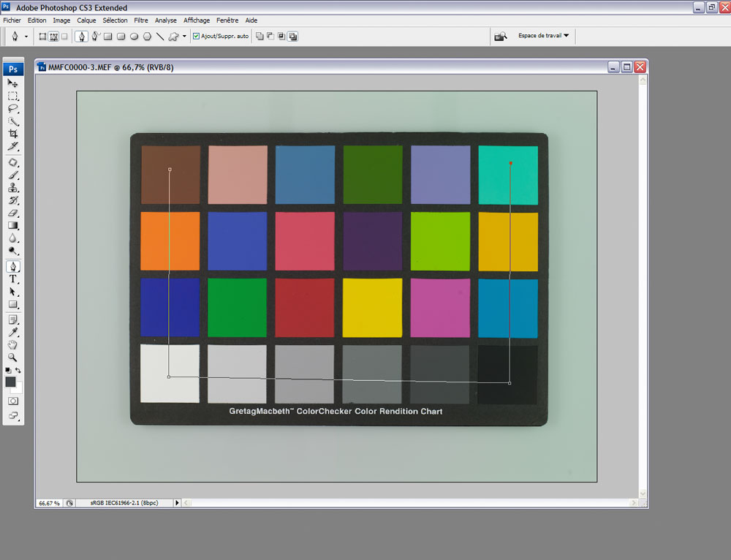
Task: Open the Sélection menu
Action: click(115, 20)
